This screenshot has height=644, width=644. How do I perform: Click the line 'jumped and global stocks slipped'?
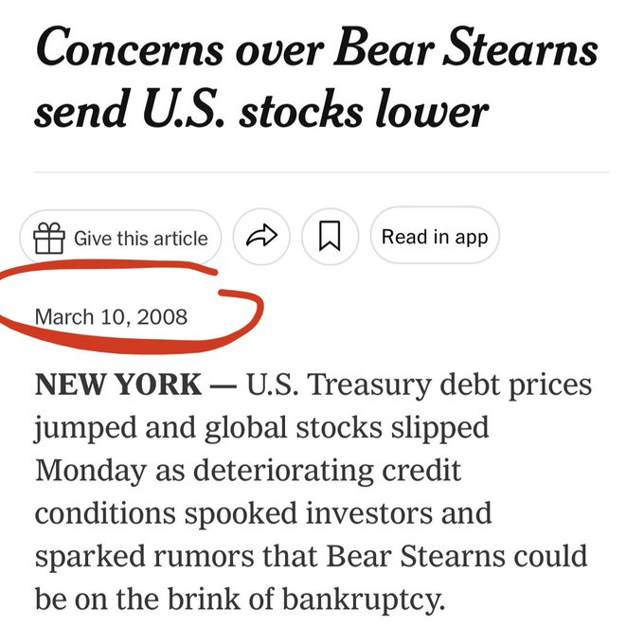tap(261, 428)
